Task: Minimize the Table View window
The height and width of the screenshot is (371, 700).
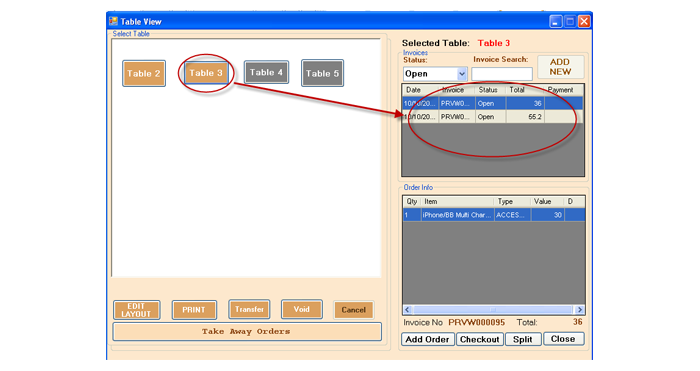Action: point(555,21)
